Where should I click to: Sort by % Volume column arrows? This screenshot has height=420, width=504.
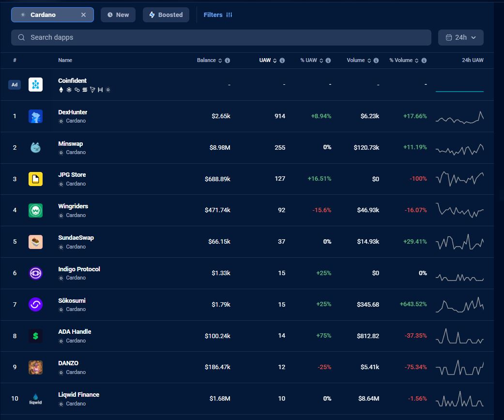tap(416, 61)
